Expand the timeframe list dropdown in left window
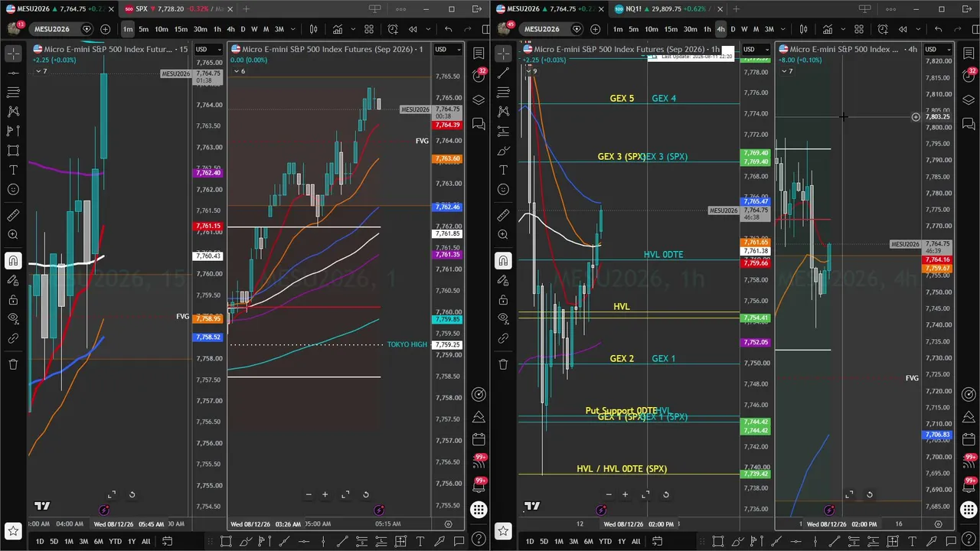 point(294,29)
